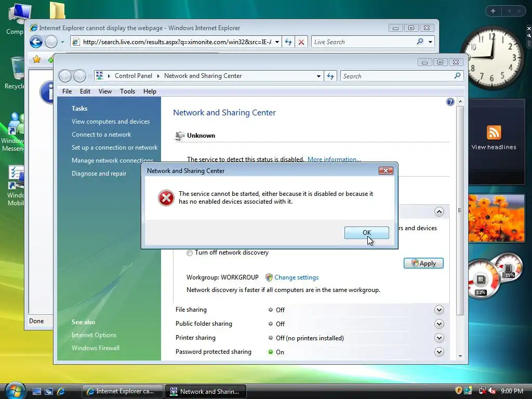Click the Windows Start orb
Image resolution: width=532 pixels, height=399 pixels.
pyautogui.click(x=15, y=390)
